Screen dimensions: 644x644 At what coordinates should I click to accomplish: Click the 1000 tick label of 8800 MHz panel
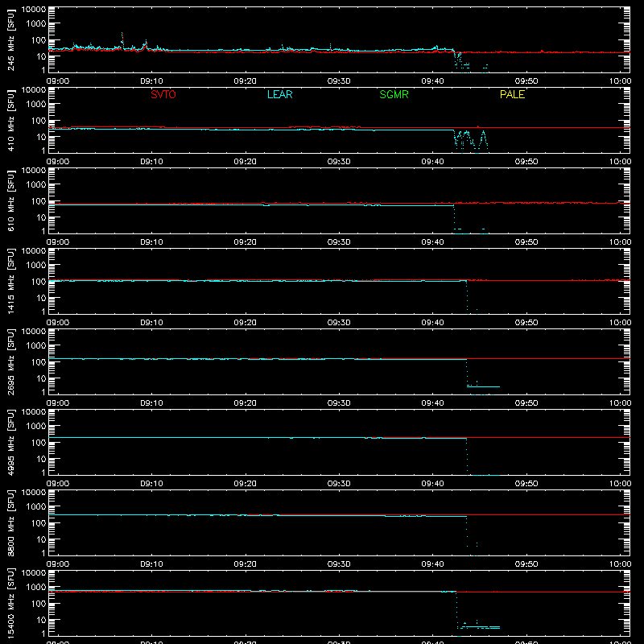tap(36, 507)
